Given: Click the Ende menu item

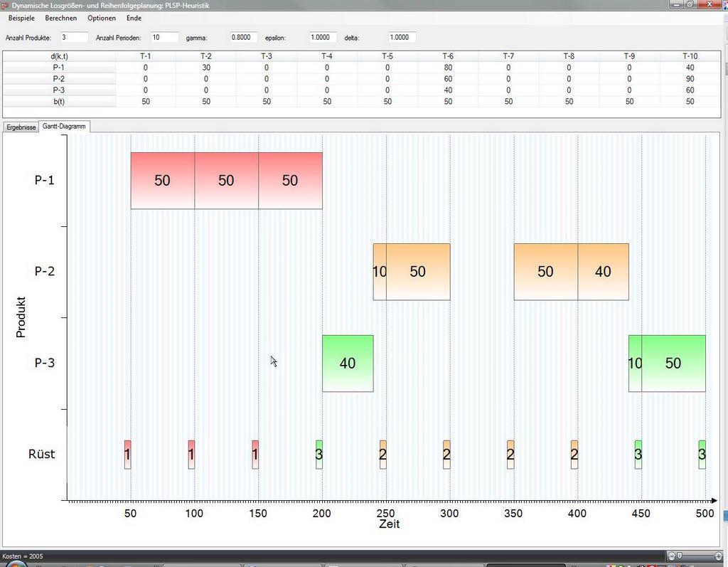Looking at the screenshot, I should click(x=134, y=18).
